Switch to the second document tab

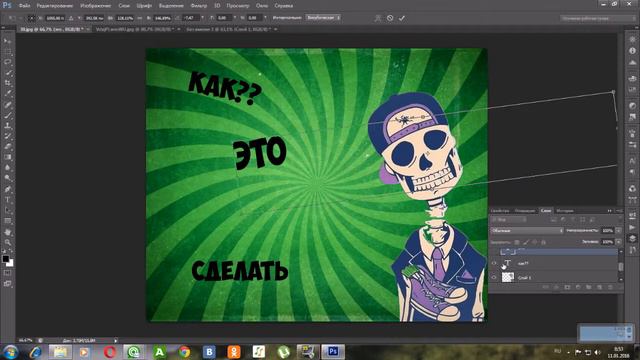(x=135, y=29)
